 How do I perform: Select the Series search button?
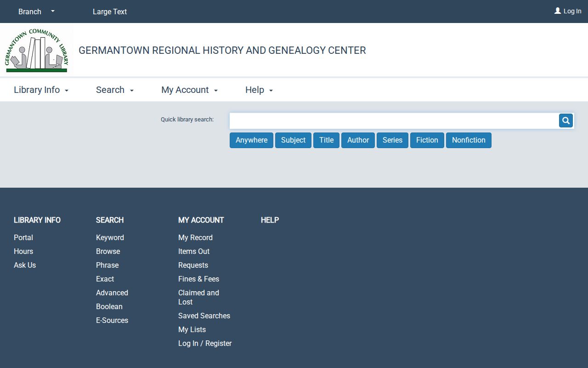point(392,140)
